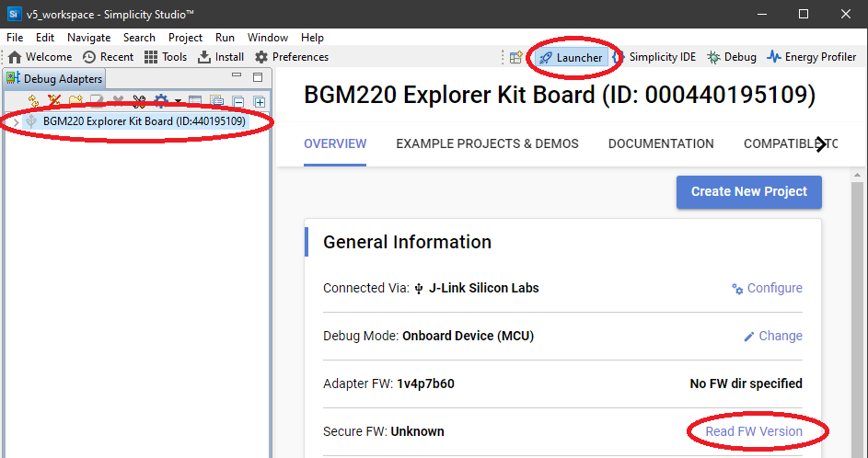The height and width of the screenshot is (458, 868).
Task: Open the DOCUMENTATION tab
Action: point(661,143)
